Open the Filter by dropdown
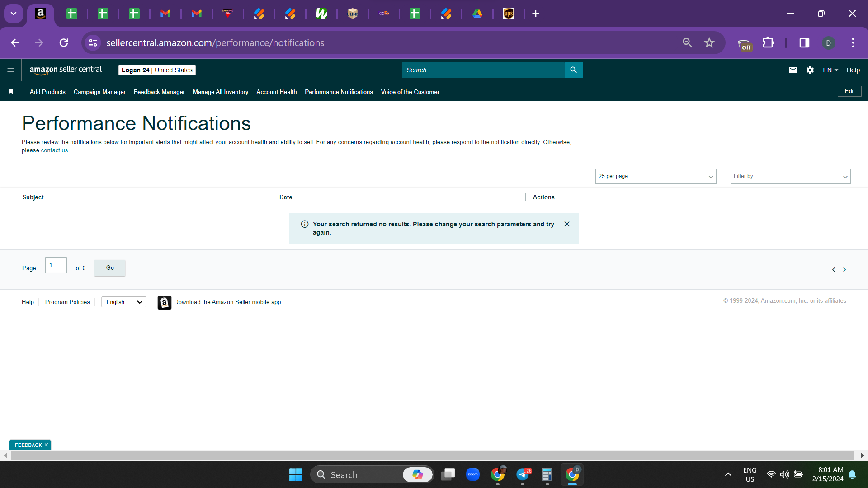Image resolution: width=868 pixels, height=488 pixels. [790, 176]
